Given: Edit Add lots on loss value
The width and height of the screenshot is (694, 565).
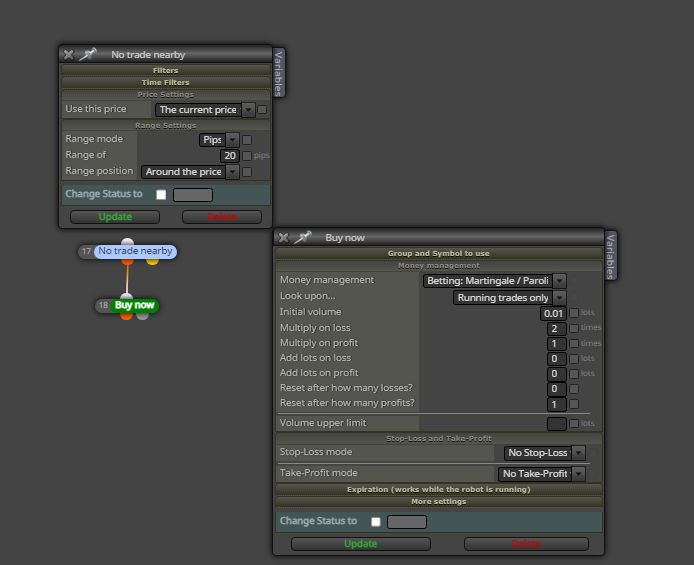Looking at the screenshot, I should (x=556, y=359).
